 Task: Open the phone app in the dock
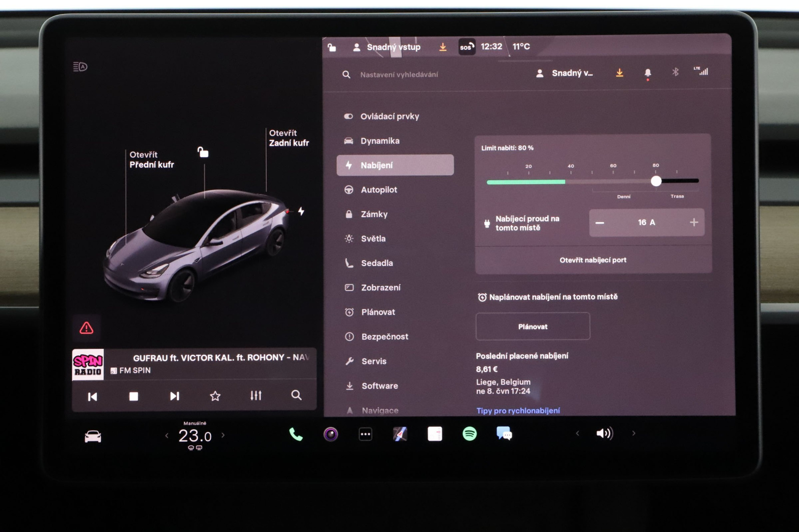point(296,434)
